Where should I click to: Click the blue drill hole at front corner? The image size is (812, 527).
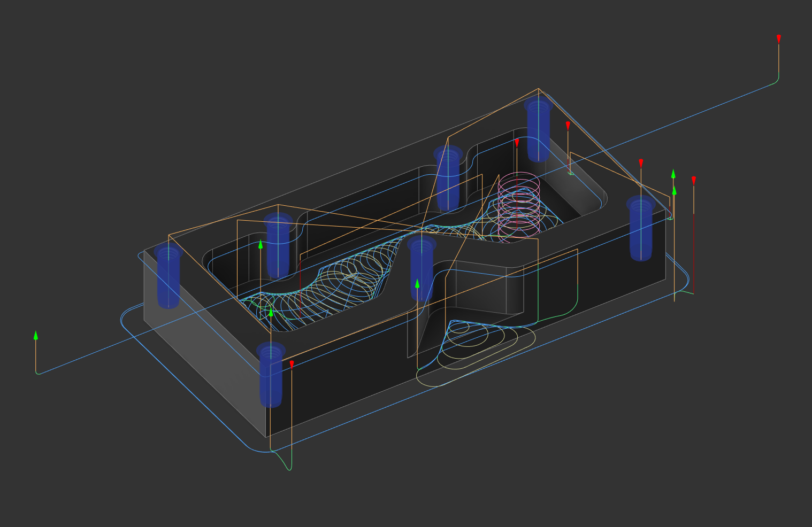tap(271, 377)
